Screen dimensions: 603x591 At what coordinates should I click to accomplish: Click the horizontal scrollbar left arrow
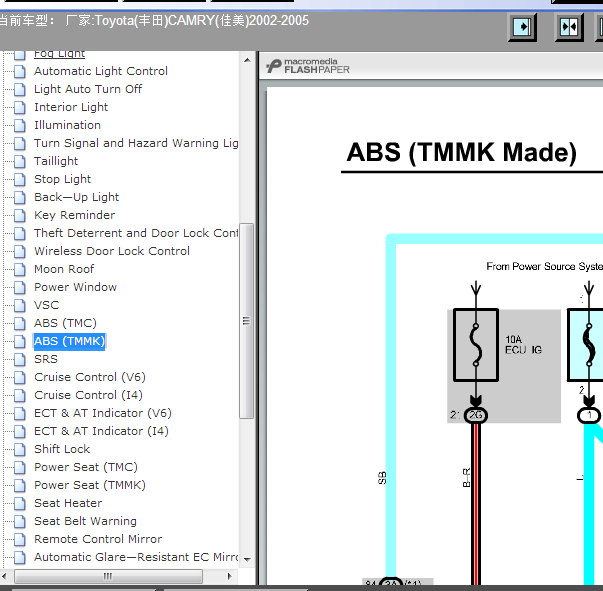click(x=5, y=576)
